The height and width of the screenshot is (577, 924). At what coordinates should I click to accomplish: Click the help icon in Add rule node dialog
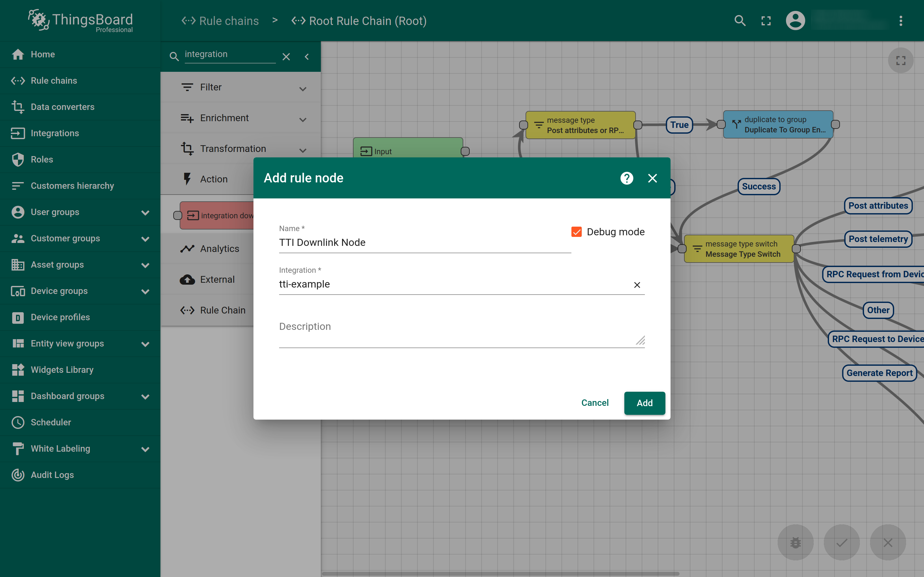pos(627,178)
